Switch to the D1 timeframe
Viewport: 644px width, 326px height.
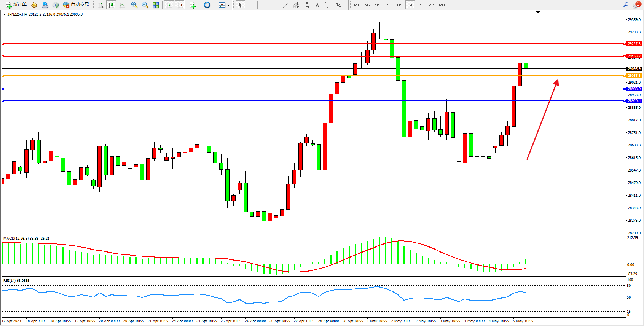point(421,5)
